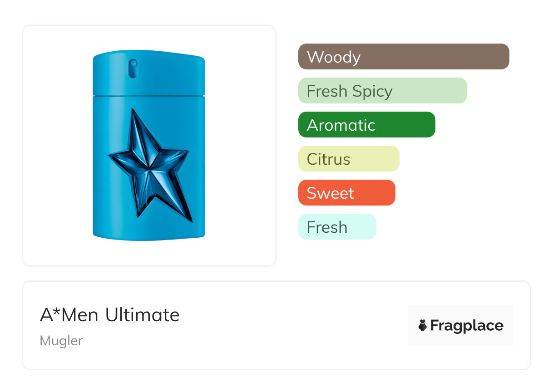Pick the pale yellow Citrus accord bar

348,159
